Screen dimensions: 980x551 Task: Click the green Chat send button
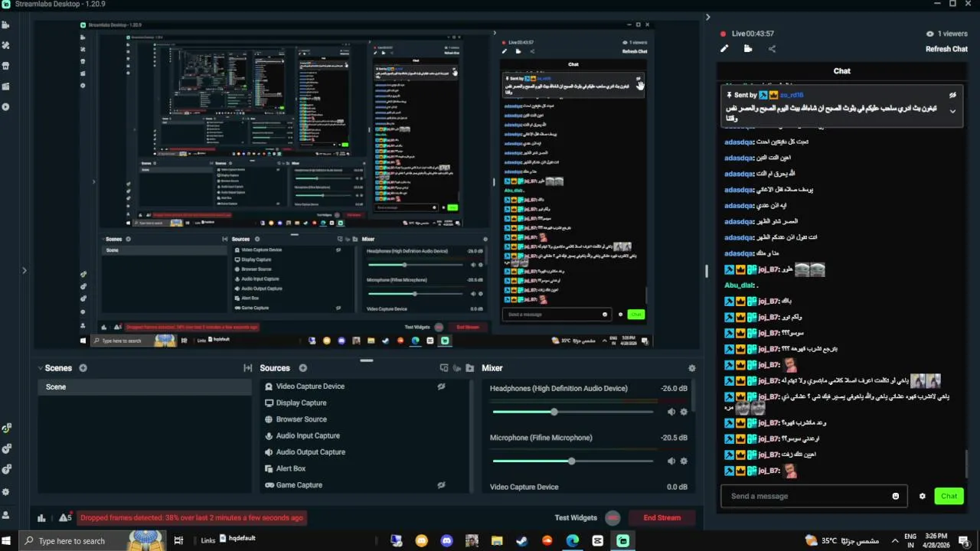[x=949, y=496]
